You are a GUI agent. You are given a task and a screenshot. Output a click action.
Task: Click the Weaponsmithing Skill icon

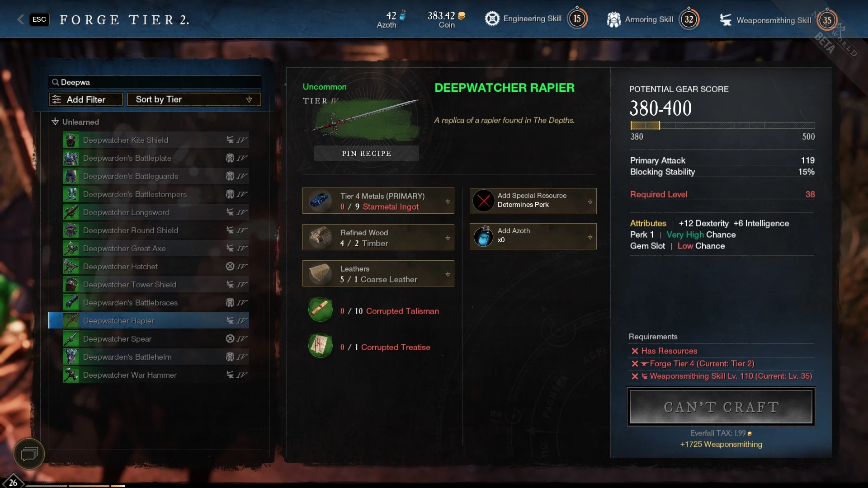click(x=726, y=20)
